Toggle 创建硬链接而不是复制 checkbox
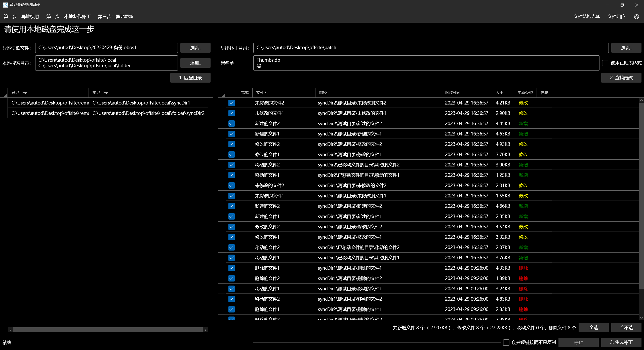This screenshot has width=644, height=350. (506, 342)
